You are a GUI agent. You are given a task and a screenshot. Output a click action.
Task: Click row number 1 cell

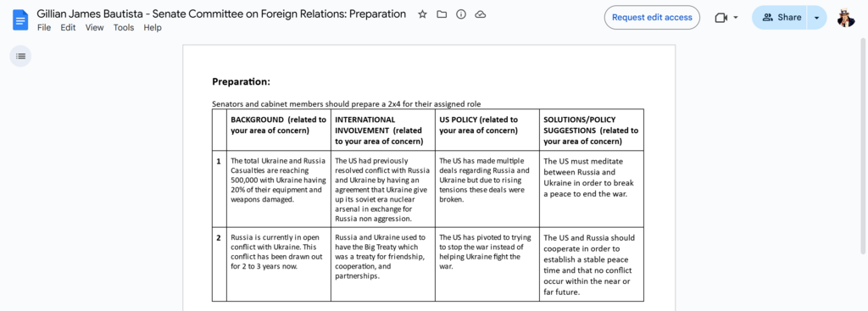(x=220, y=189)
